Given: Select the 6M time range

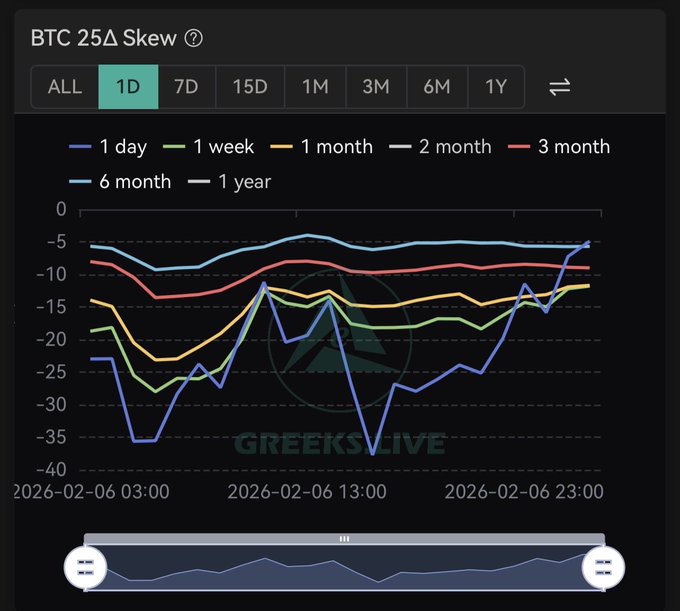Looking at the screenshot, I should click(x=437, y=87).
